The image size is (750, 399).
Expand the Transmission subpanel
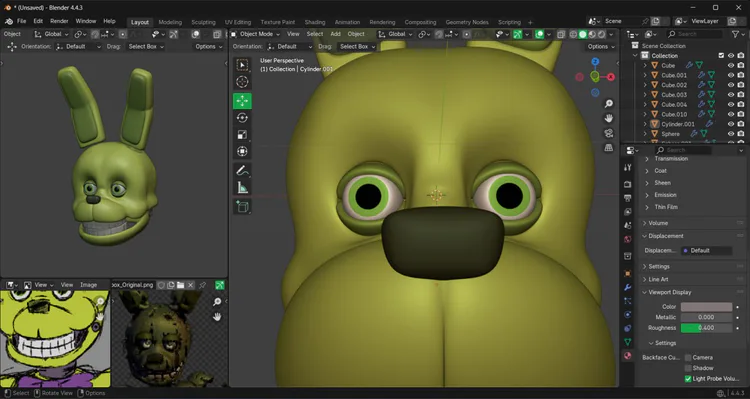pyautogui.click(x=647, y=159)
